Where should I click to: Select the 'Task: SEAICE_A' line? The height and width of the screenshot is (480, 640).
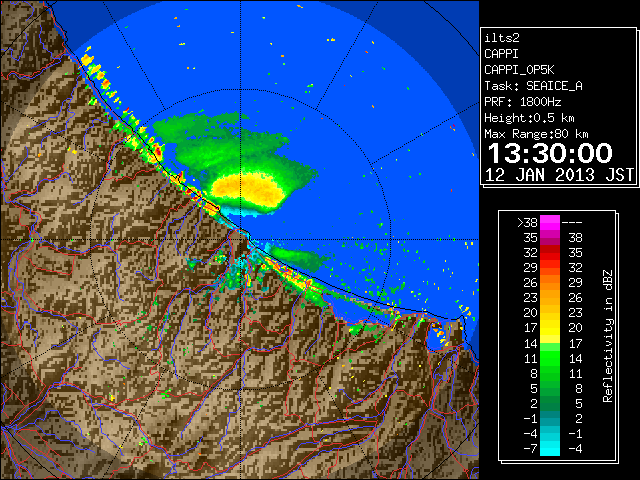pos(533,86)
